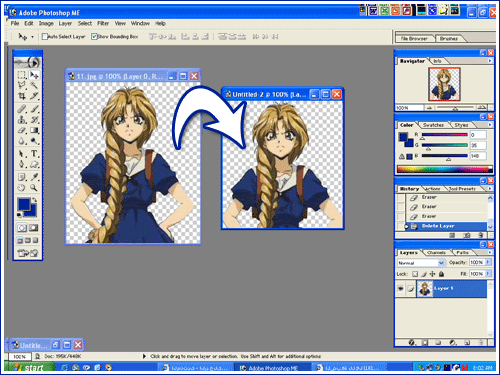Toggle Lock position for the layer
The image size is (500, 375).
(432, 274)
